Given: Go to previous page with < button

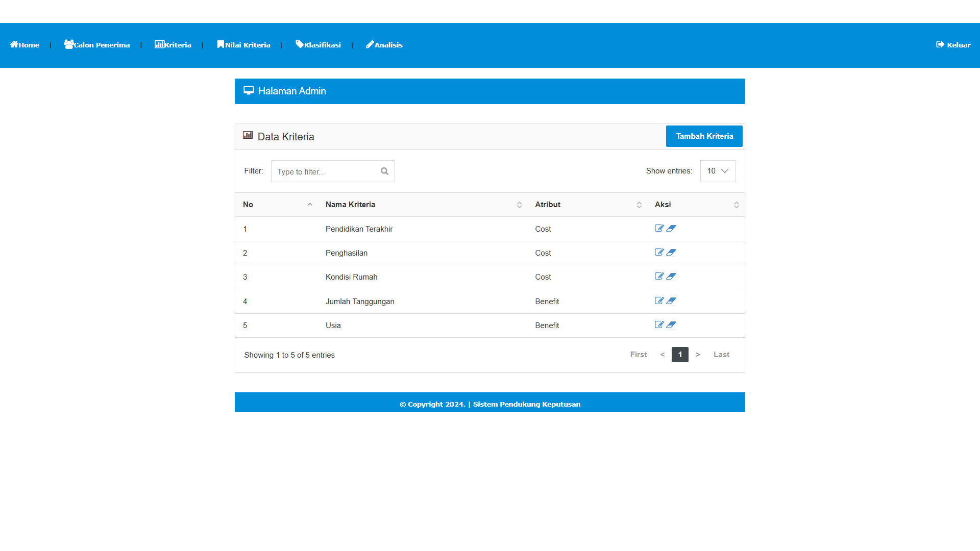Looking at the screenshot, I should (663, 355).
